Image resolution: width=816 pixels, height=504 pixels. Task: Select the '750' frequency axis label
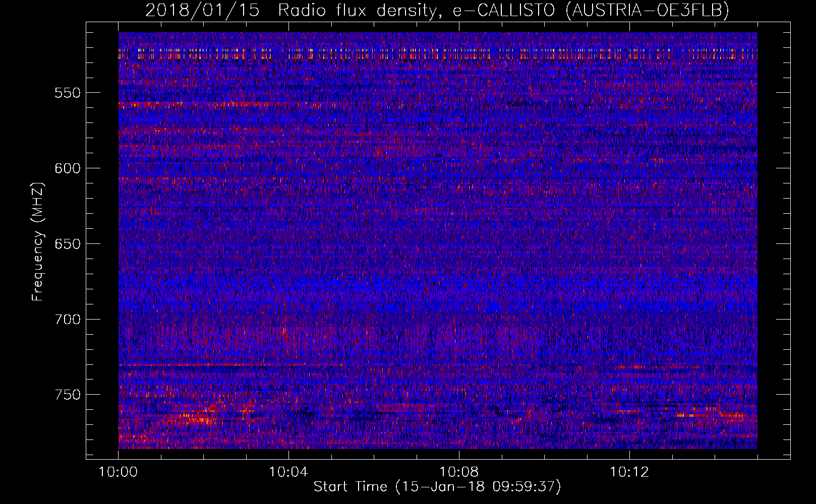click(x=68, y=395)
